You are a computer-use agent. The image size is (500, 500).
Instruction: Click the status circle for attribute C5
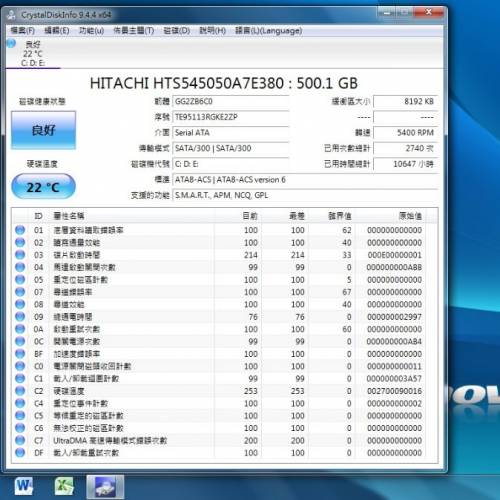click(x=20, y=416)
